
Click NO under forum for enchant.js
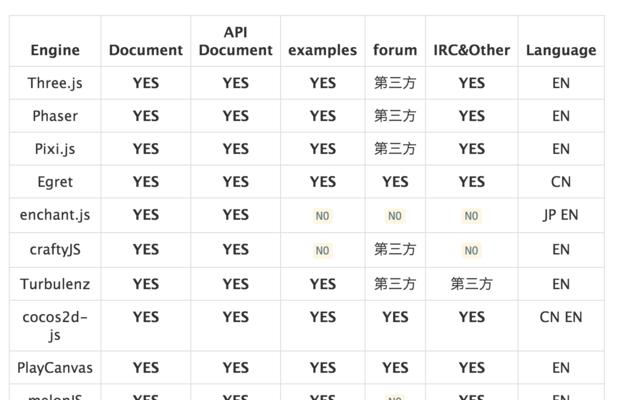pos(395,216)
